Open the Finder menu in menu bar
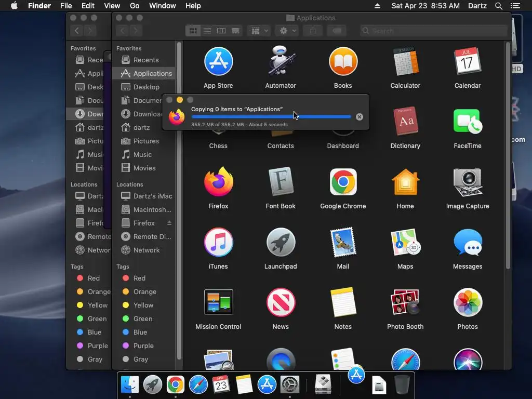Image resolution: width=532 pixels, height=399 pixels. click(39, 6)
